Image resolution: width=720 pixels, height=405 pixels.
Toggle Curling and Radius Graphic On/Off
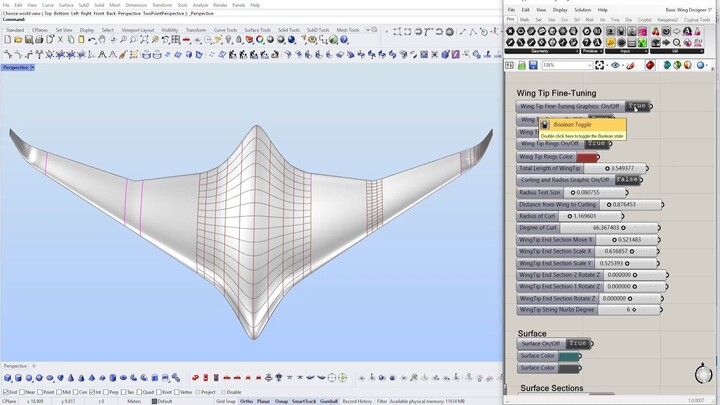627,180
